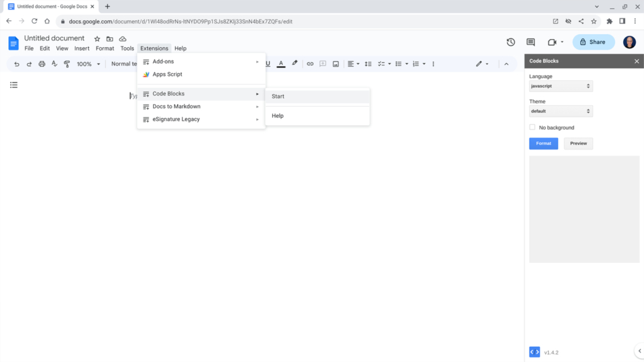Open the text color picker

click(281, 63)
